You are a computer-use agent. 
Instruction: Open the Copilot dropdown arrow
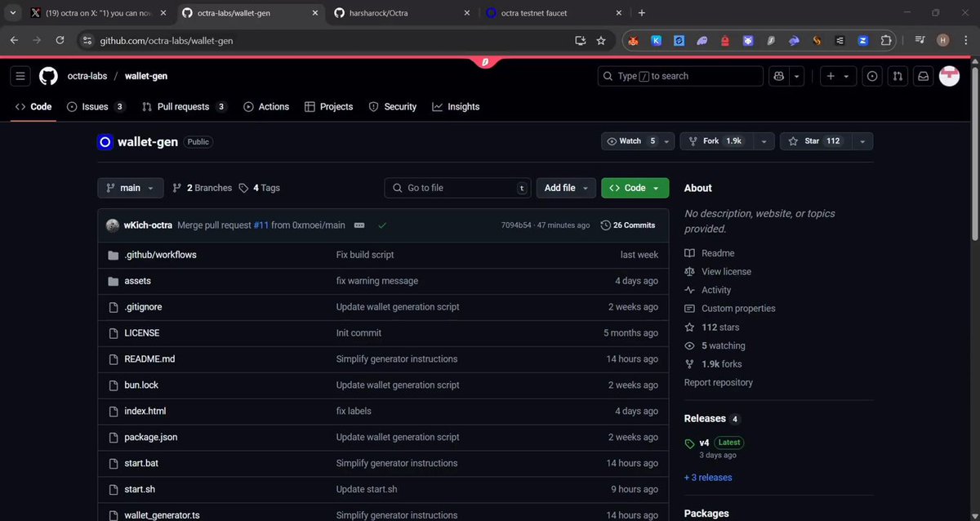797,76
